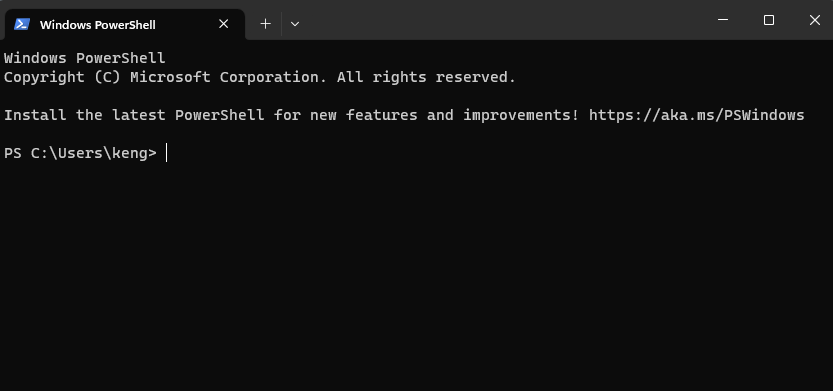Click the word 'features' in the install message
This screenshot has width=833, height=391.
pos(381,115)
